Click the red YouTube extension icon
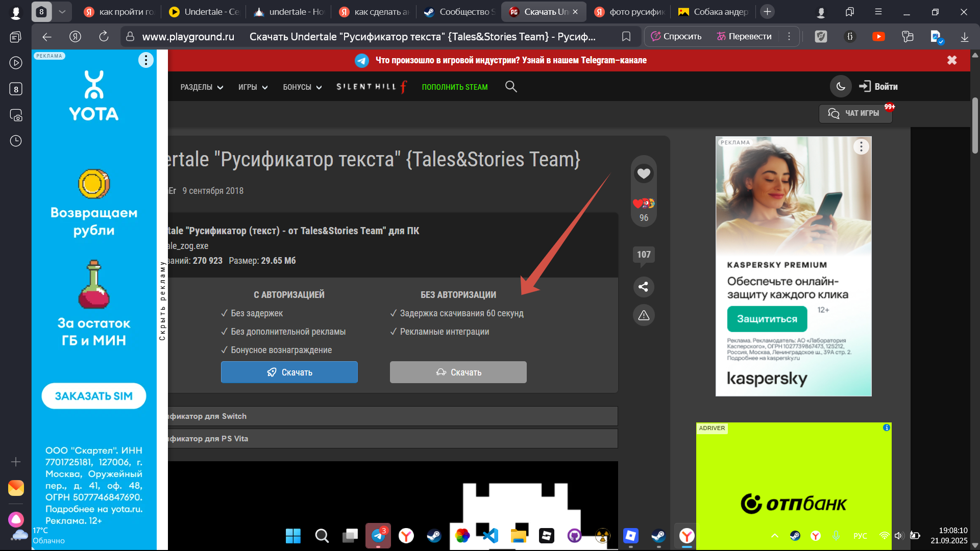The height and width of the screenshot is (551, 980). (878, 37)
